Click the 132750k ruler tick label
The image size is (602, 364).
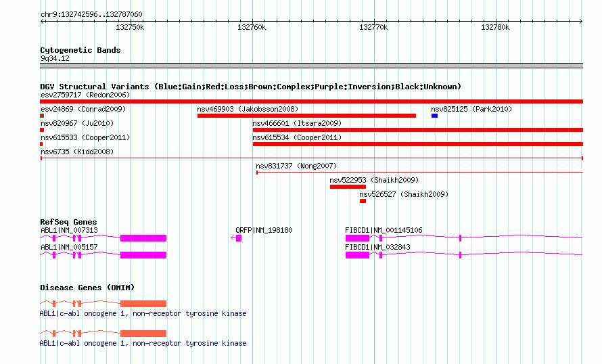click(130, 27)
